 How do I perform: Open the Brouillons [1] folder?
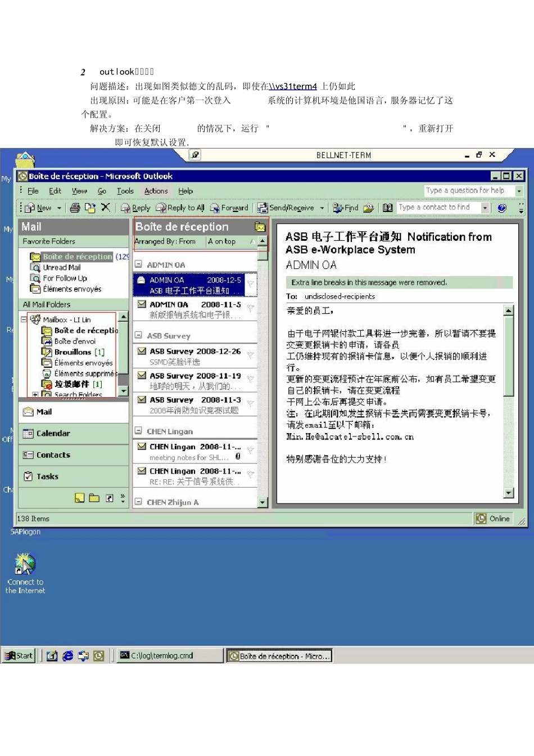(x=79, y=352)
